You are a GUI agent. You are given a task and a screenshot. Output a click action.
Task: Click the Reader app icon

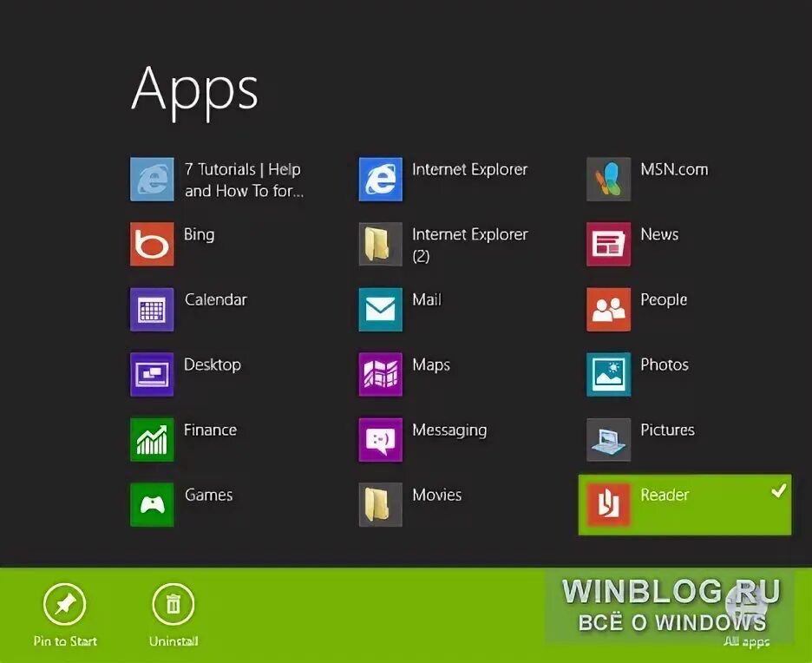point(608,504)
